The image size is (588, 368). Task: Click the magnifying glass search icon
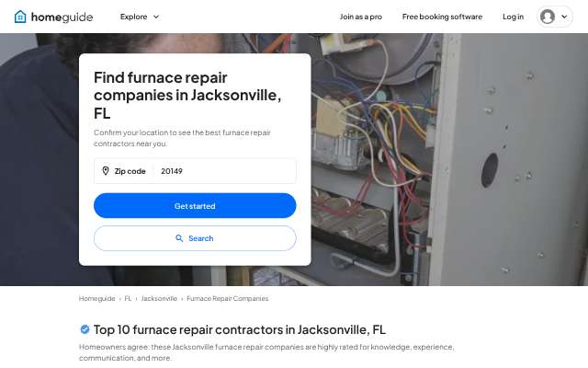[x=179, y=238]
